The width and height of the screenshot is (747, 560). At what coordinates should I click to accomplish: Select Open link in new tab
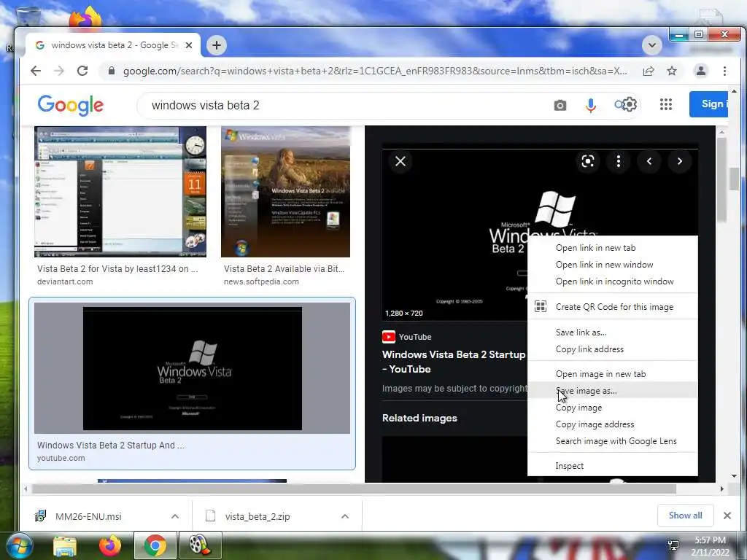pyautogui.click(x=613, y=248)
